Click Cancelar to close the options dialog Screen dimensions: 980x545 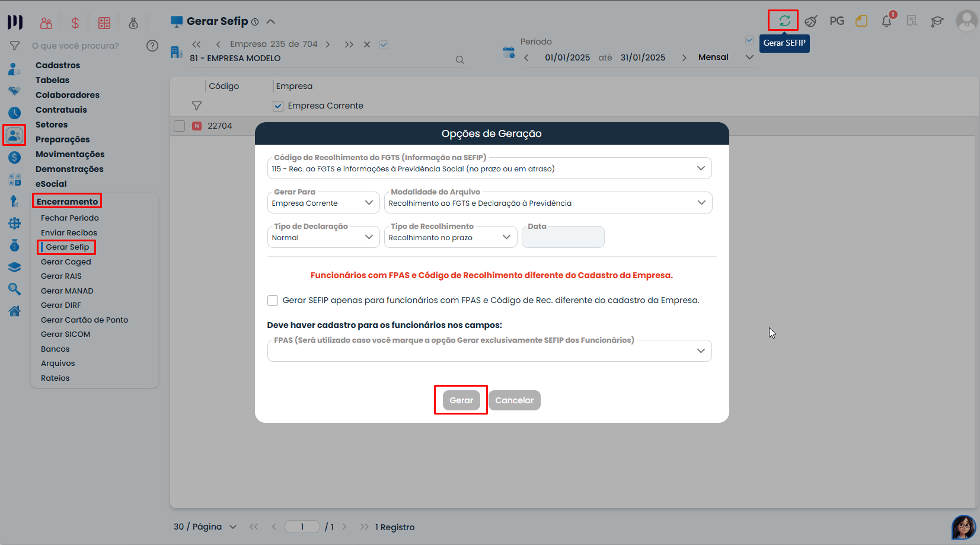tap(514, 400)
